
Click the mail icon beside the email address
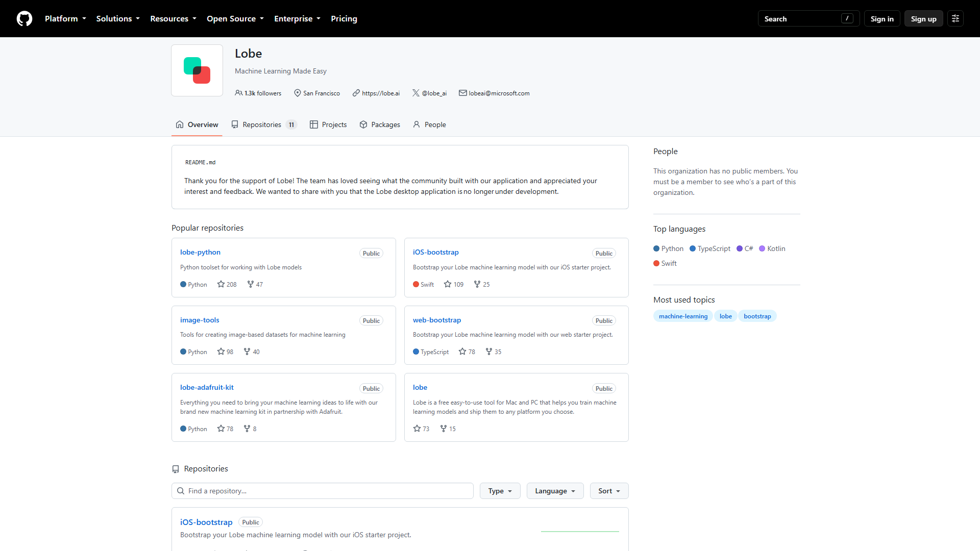463,93
